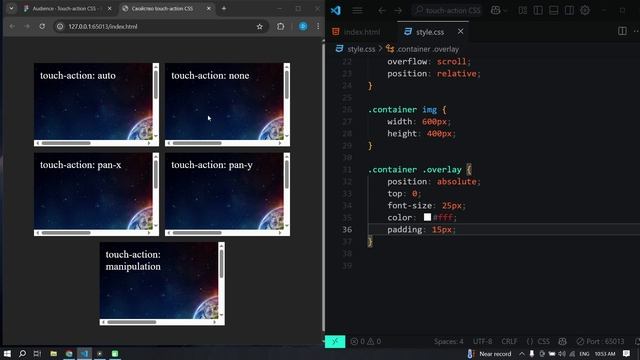The height and width of the screenshot is (360, 640).
Task: Open Customize Layout icon in title bar
Action: [x=522, y=11]
